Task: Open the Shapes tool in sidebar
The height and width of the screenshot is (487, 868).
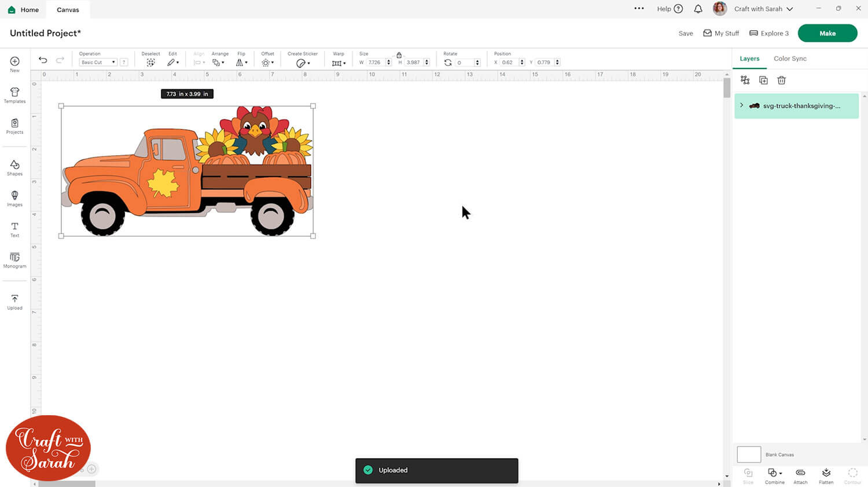Action: [x=14, y=168]
